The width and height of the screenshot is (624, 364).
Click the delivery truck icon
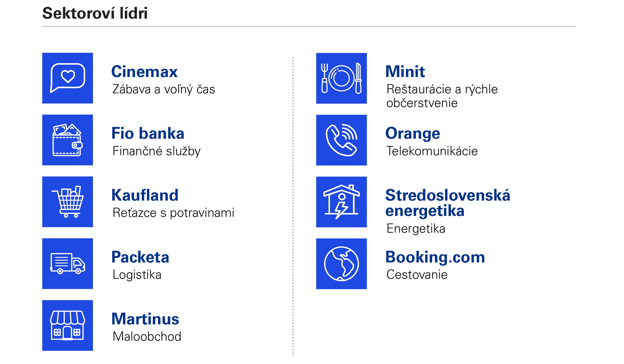[x=68, y=263]
